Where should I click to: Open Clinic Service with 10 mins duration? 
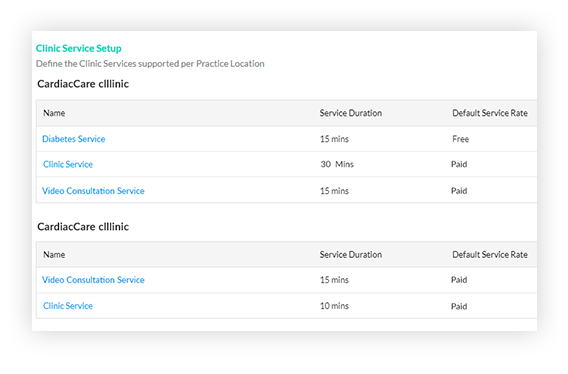68,306
